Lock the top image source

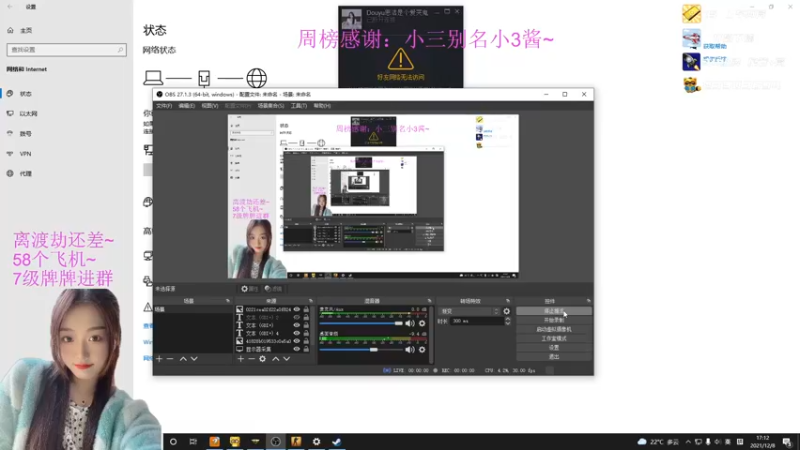coord(306,309)
